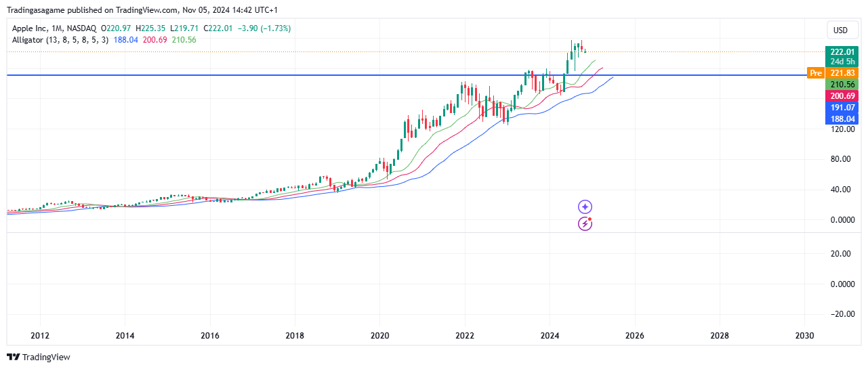
Task: Select the blue horizontal line on the chart
Action: tap(271, 75)
